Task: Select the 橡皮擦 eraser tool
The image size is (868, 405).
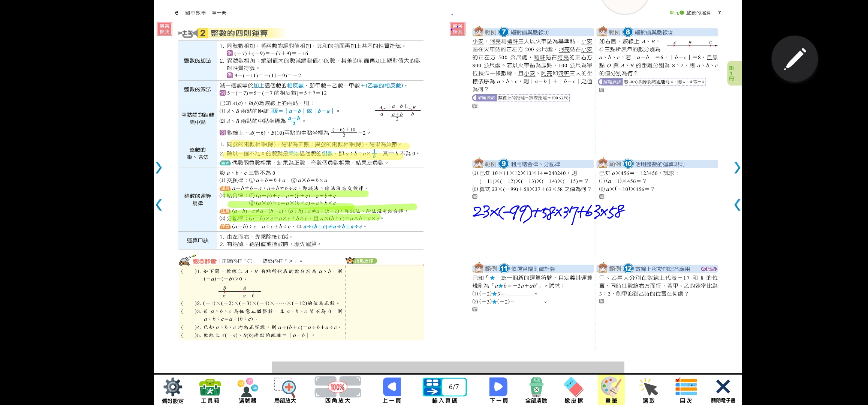Action: [x=573, y=390]
